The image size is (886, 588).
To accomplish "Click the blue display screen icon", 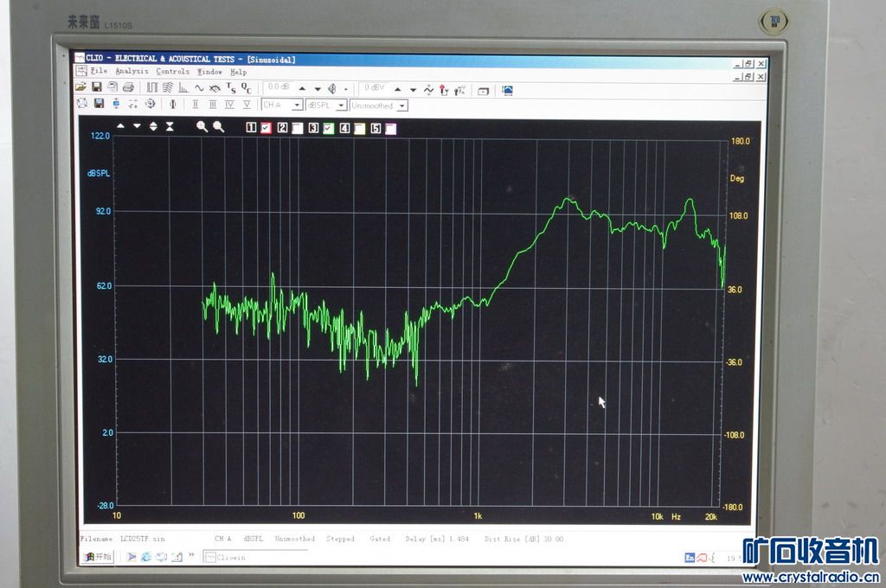I will click(507, 91).
